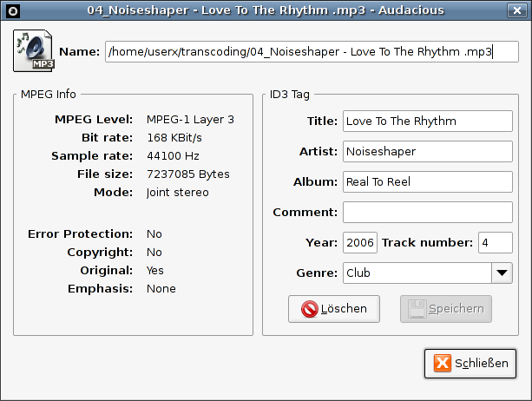This screenshot has height=401, width=532.
Task: Click the 168 KBit/s bit rate value
Action: (x=174, y=138)
